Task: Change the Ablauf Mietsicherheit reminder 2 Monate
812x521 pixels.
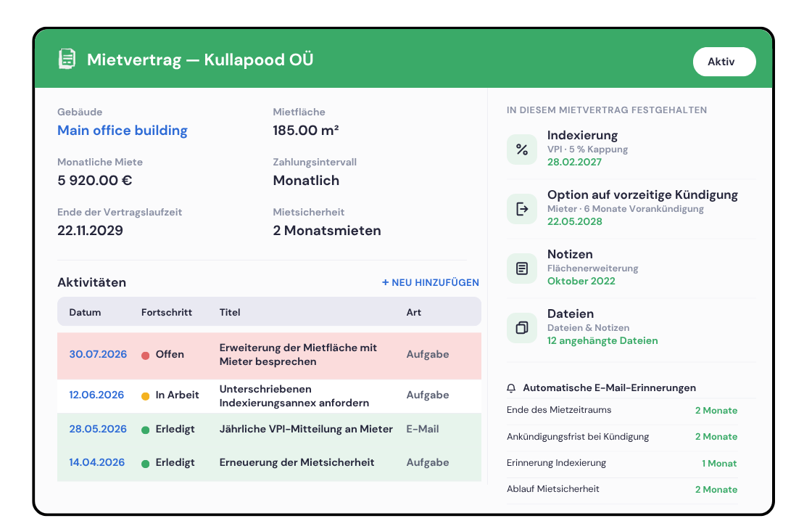Action: pyautogui.click(x=716, y=489)
